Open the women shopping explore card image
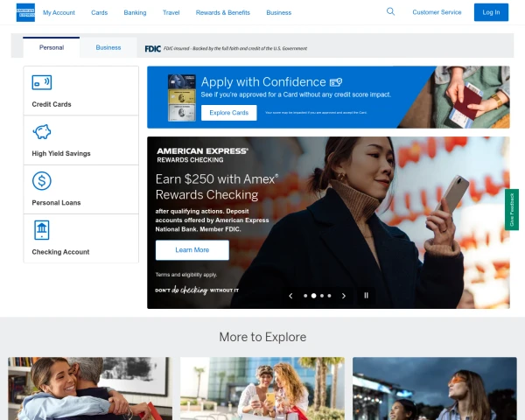The height and width of the screenshot is (420, 525). 262,388
